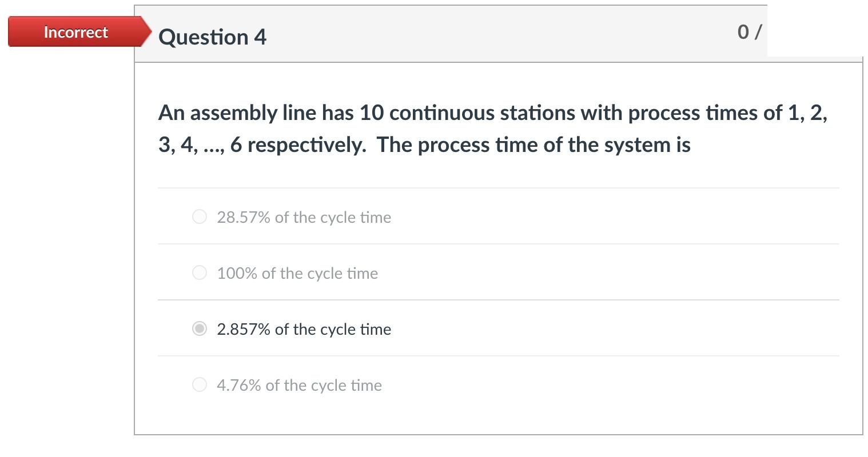Click the Question 4 header title
The height and width of the screenshot is (457, 868).
[212, 37]
